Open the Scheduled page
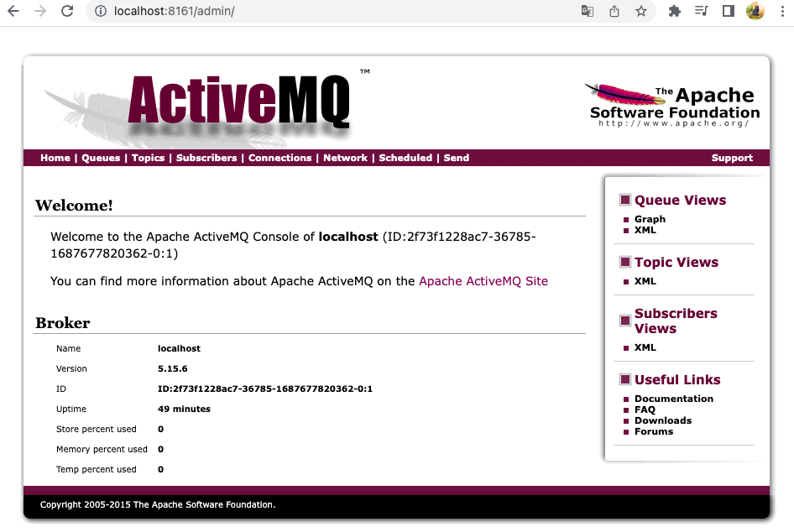Screen dimensions: 794x532 [x=405, y=158]
